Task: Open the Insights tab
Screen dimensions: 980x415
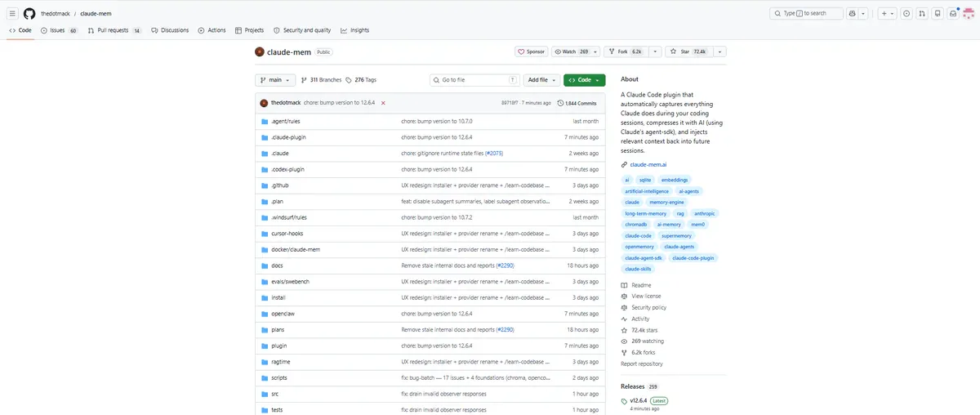Action: [355, 30]
